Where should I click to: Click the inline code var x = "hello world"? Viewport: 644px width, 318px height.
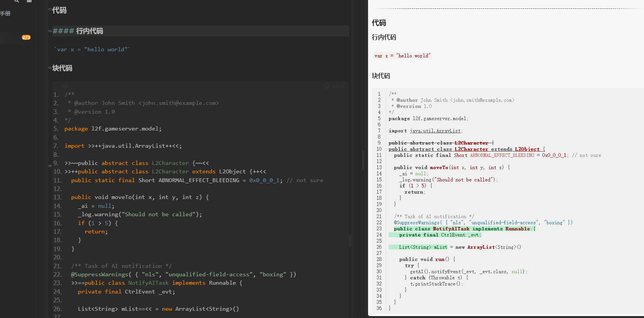(92, 49)
